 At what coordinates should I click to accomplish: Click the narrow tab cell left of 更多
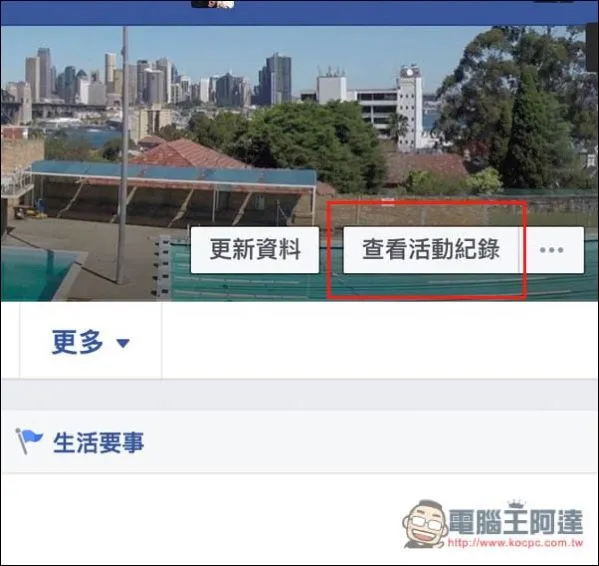click(x=10, y=340)
